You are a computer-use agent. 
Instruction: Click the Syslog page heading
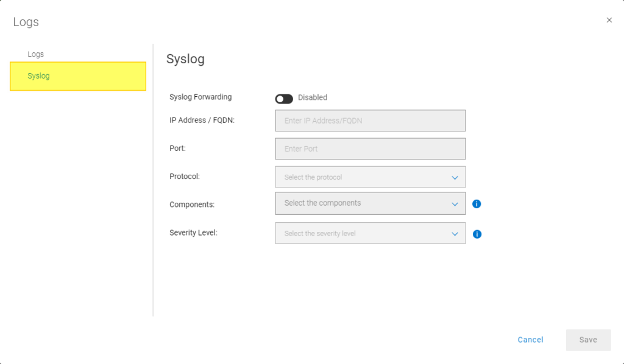tap(186, 59)
